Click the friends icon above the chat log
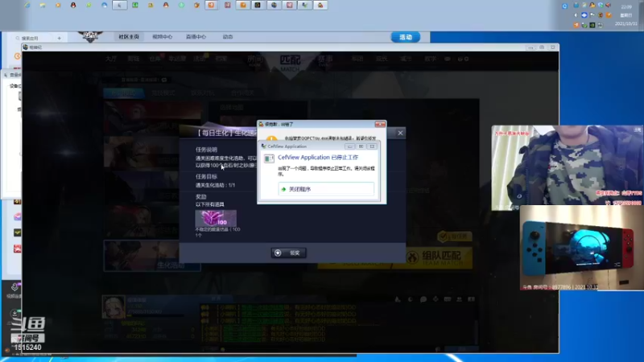The width and height of the screenshot is (644, 362). 459,299
